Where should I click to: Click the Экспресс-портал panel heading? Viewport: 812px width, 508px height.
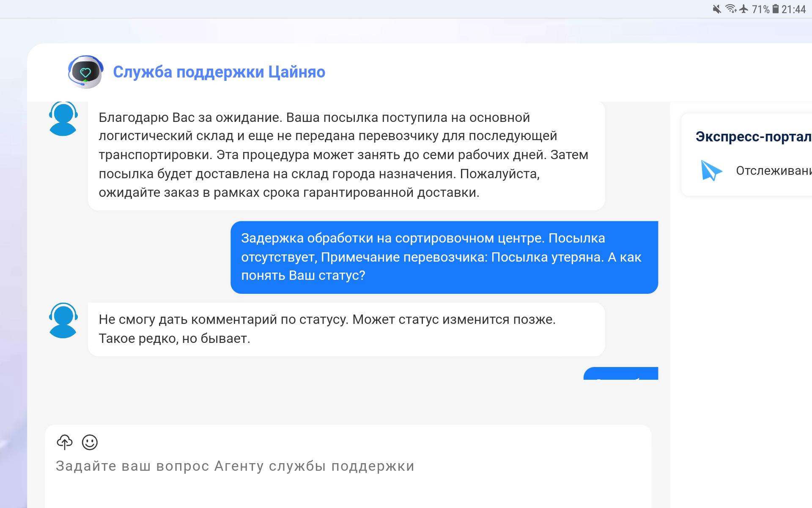[753, 137]
